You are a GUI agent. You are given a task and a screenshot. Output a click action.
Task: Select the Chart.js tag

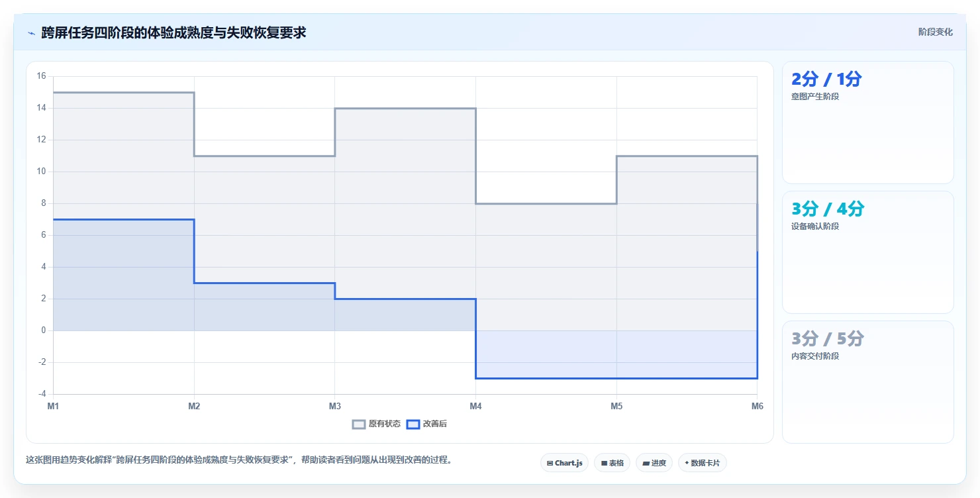click(x=564, y=463)
